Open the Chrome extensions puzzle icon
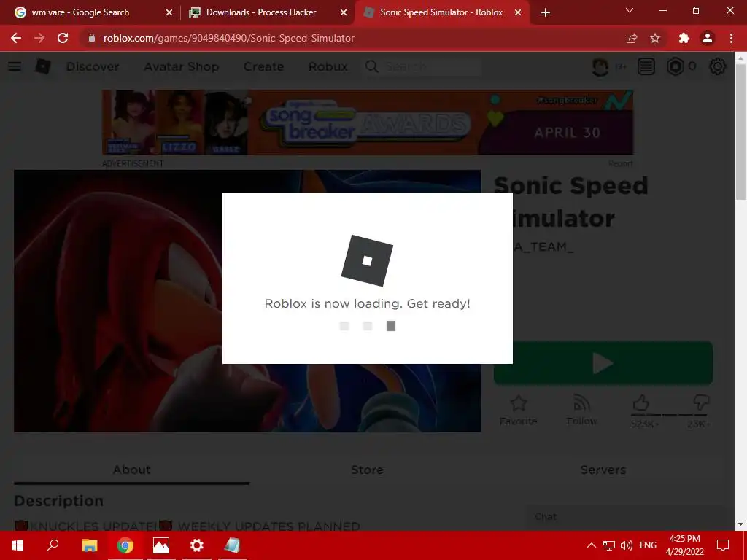Screen dimensions: 747x560 click(x=684, y=38)
